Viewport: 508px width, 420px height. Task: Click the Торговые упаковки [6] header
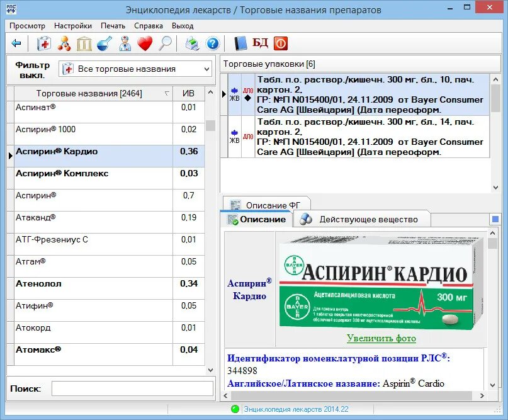tap(360, 64)
